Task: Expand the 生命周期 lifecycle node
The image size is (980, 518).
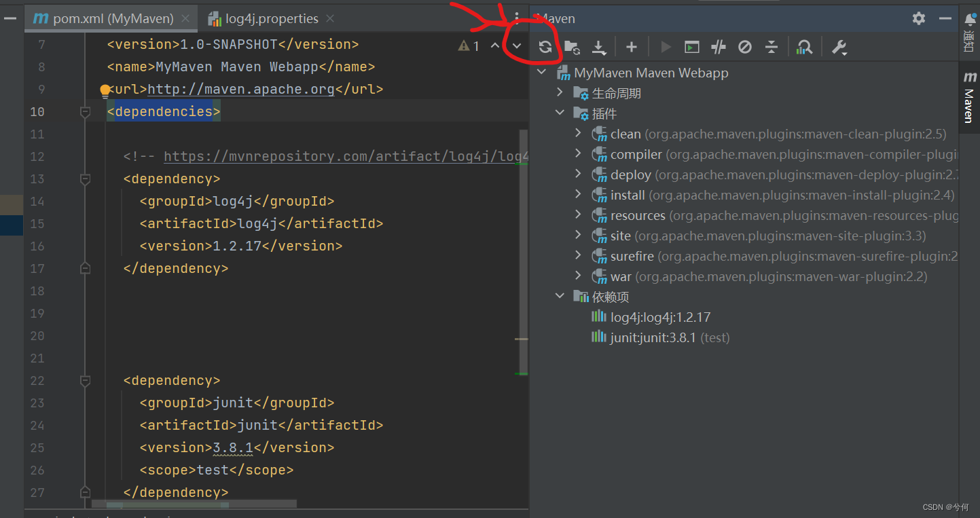Action: coord(560,92)
